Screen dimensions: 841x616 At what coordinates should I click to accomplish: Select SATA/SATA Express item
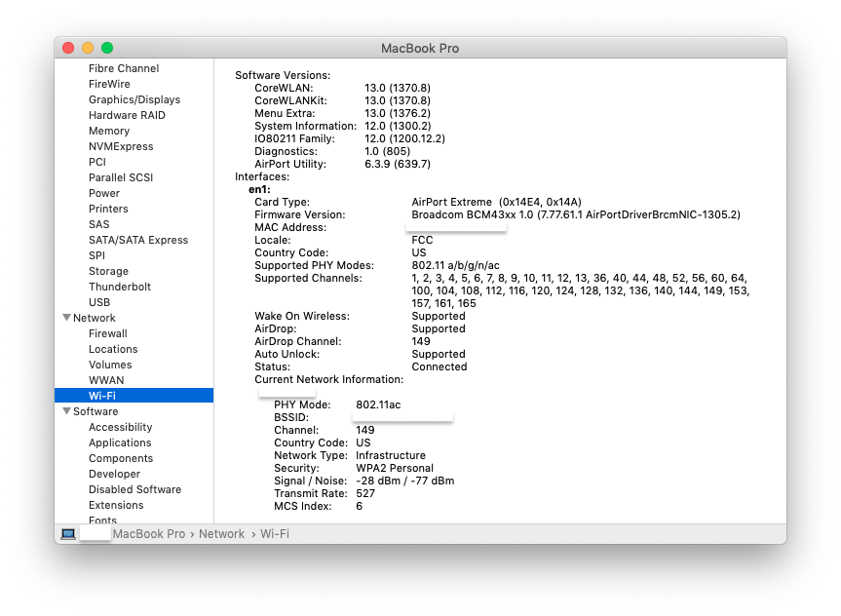coord(138,240)
